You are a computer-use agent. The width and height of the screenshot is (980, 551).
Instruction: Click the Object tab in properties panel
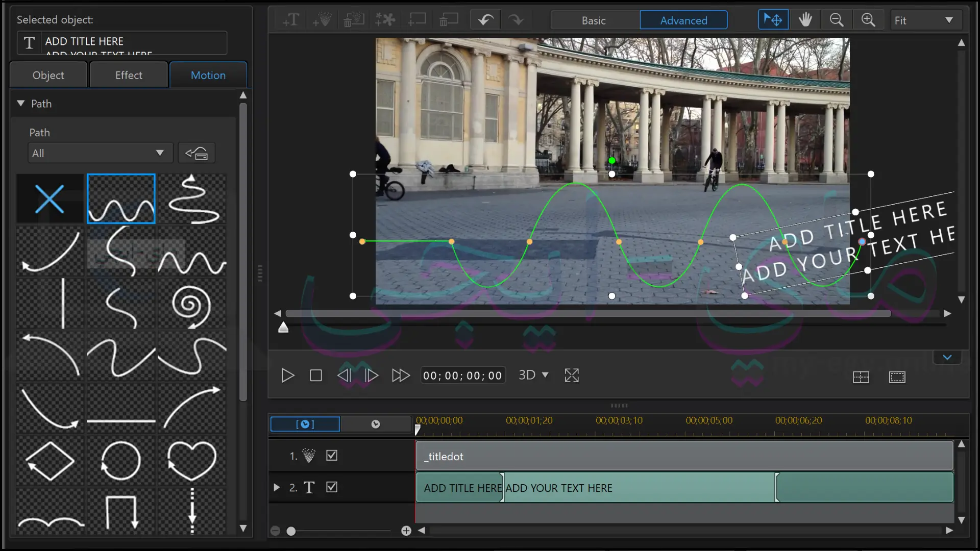tap(48, 74)
